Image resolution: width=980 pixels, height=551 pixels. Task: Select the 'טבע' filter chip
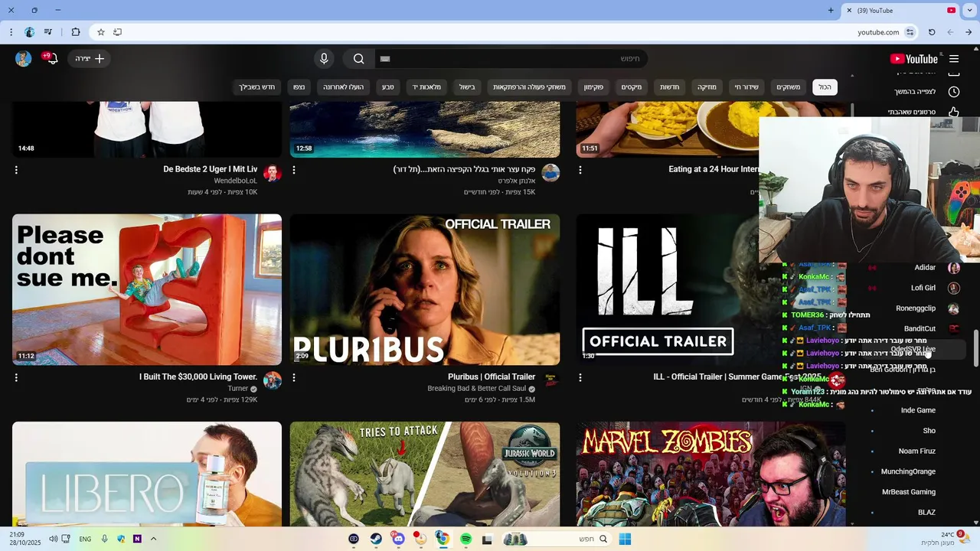(388, 87)
